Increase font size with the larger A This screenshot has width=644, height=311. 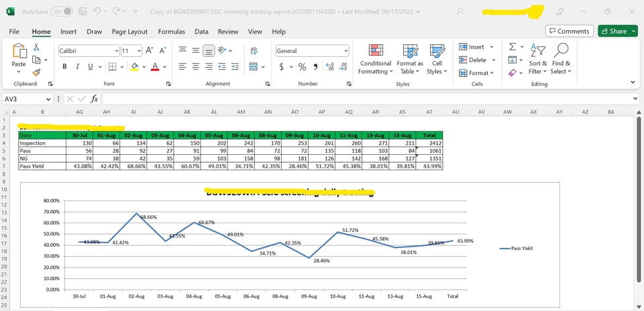150,51
